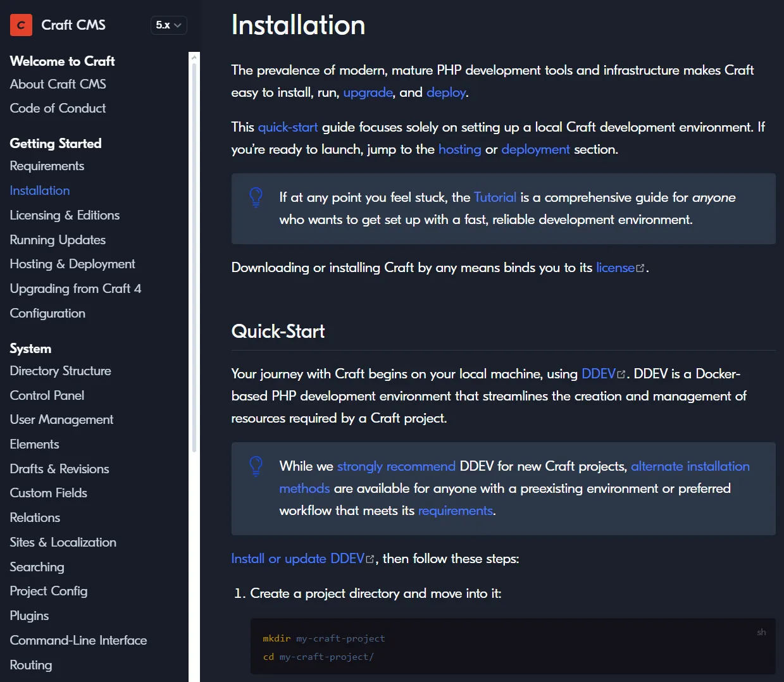This screenshot has width=784, height=682.
Task: Open Hosting & Deployment in sidebar
Action: click(73, 264)
